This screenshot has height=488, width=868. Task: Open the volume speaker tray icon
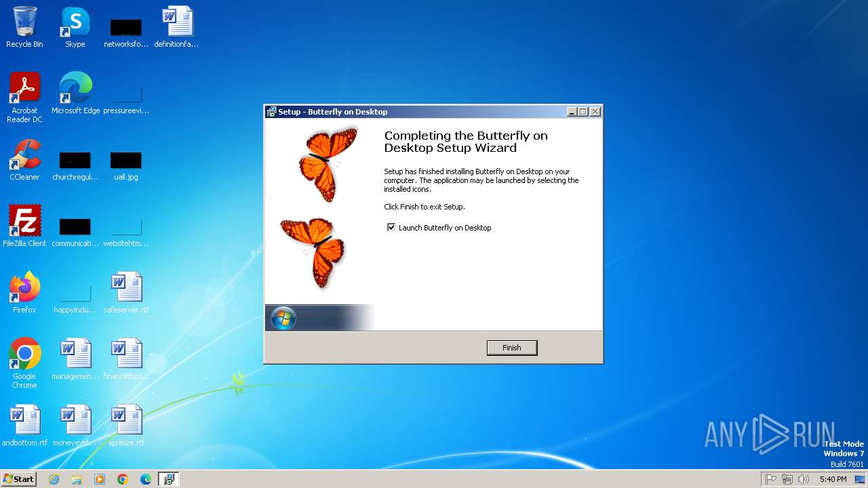coord(804,479)
